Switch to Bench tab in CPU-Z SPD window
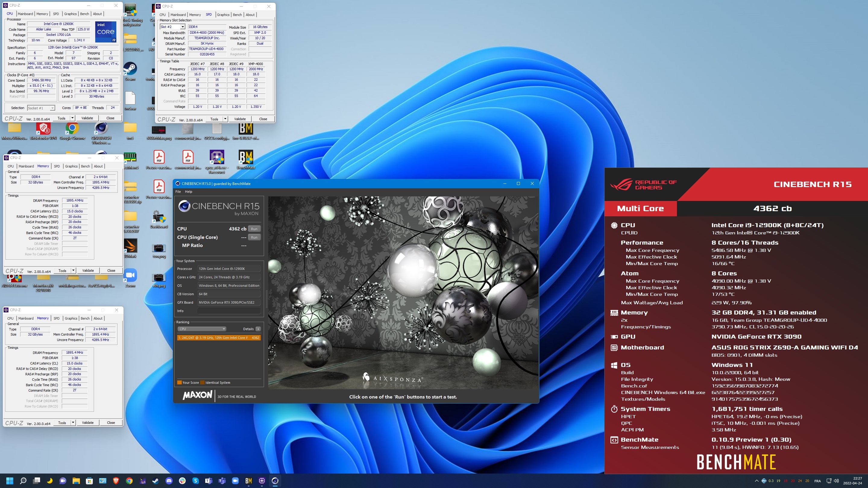The width and height of the screenshot is (868, 488). [237, 14]
